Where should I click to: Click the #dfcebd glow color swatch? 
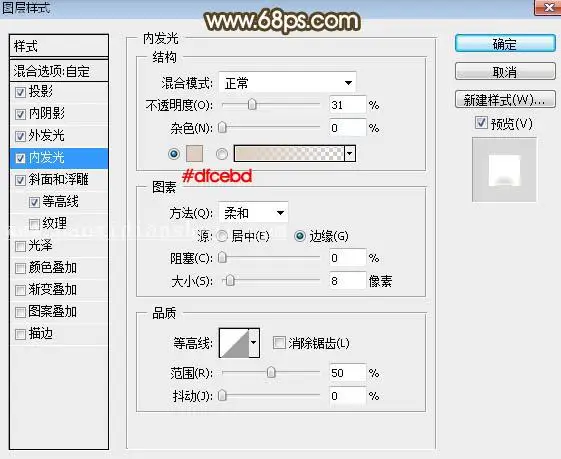click(x=194, y=154)
